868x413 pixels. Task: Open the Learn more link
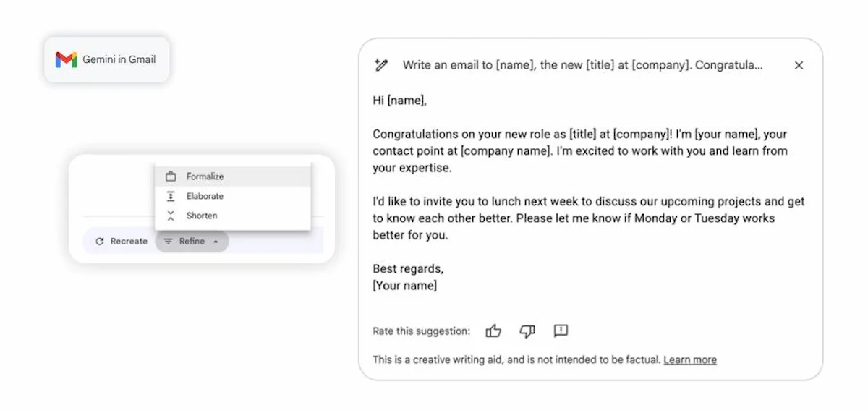pyautogui.click(x=690, y=359)
